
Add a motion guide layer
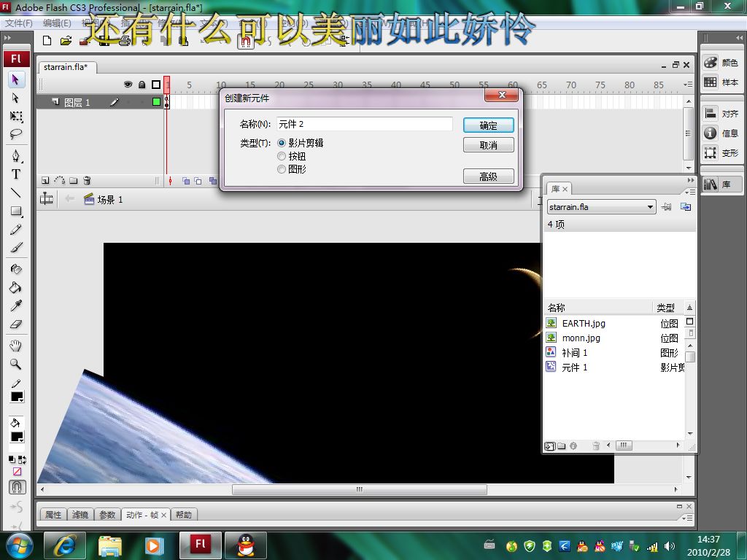[x=60, y=181]
